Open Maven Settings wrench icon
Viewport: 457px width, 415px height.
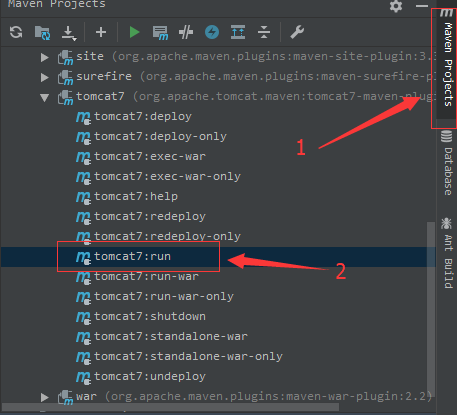[297, 32]
